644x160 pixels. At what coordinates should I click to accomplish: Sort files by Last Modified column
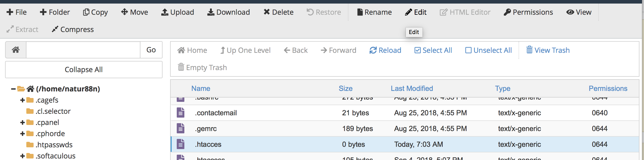coord(412,88)
